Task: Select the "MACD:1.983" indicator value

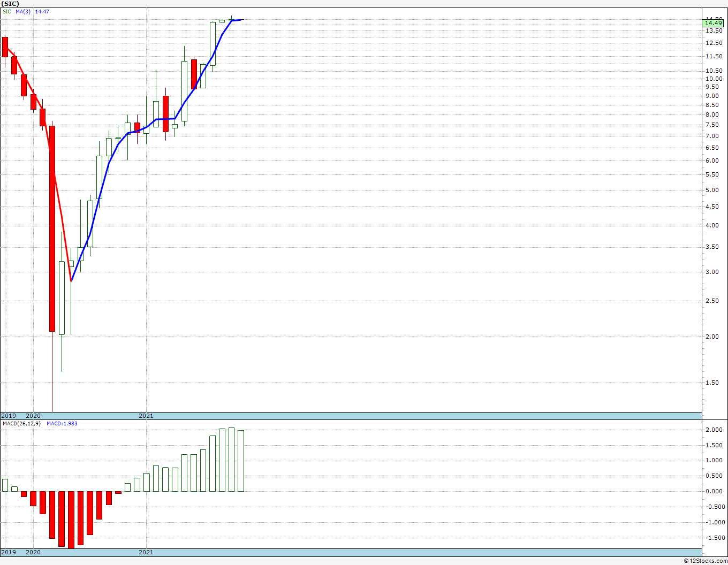Action: 62,424
